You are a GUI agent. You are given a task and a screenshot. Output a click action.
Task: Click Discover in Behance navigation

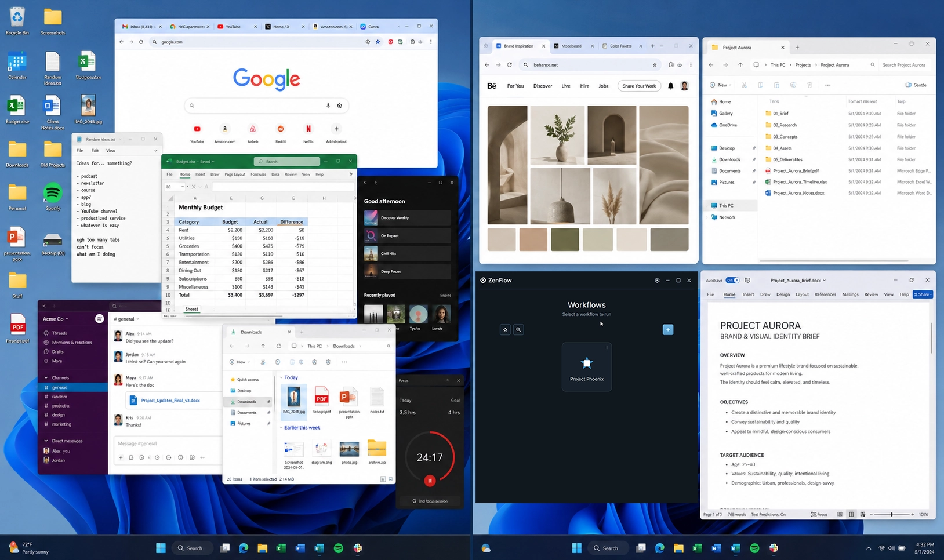pyautogui.click(x=543, y=86)
